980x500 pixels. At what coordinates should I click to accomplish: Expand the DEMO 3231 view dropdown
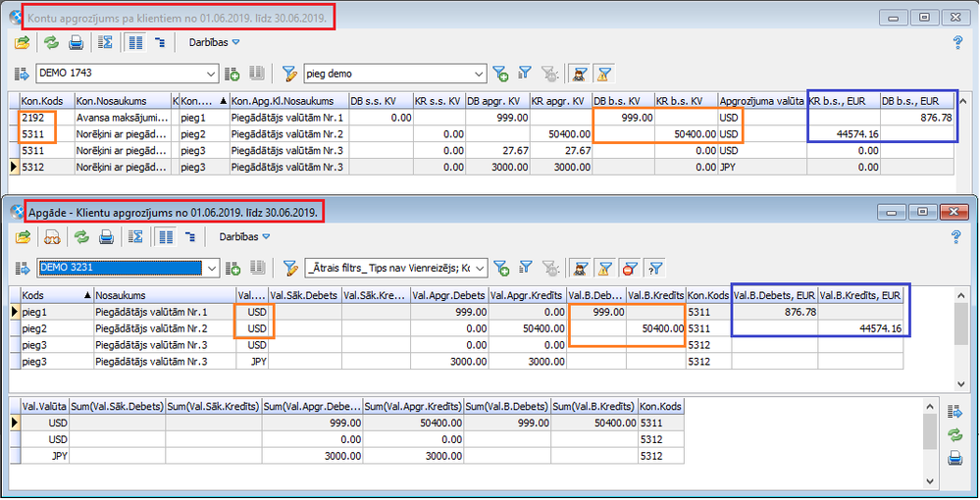[x=211, y=268]
